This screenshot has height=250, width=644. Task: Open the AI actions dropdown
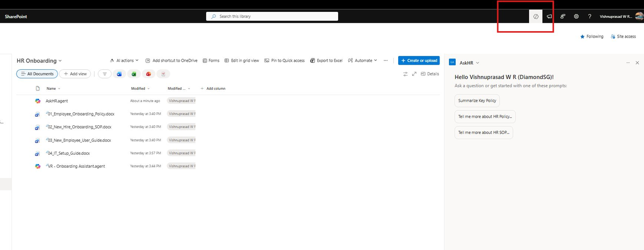click(124, 61)
